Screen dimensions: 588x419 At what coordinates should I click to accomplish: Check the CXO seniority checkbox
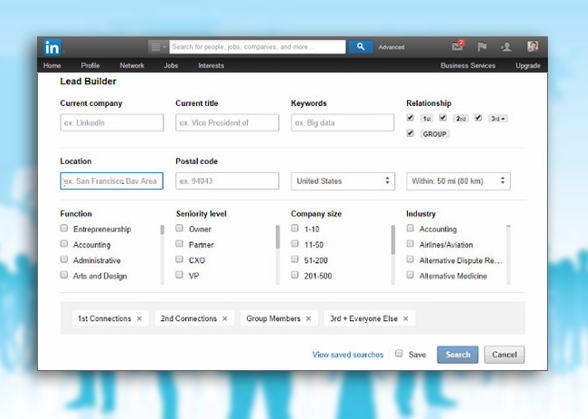(179, 259)
